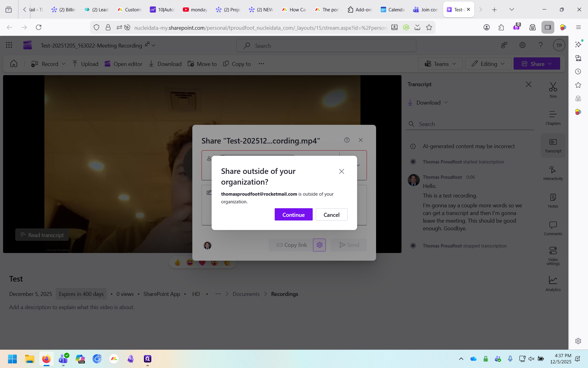
Task: Switch to the monday YouTube browser tab
Action: tap(195, 10)
